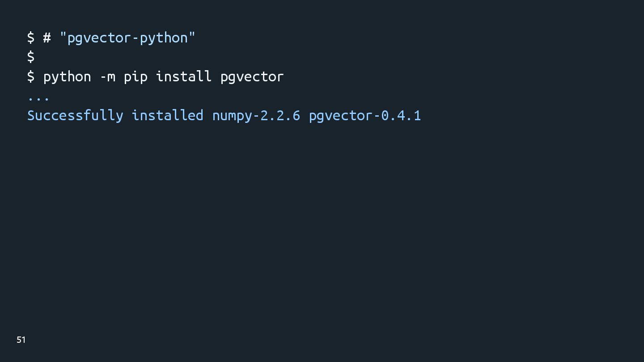644x362 pixels.
Task: Click the quoted "pgvector-python" comment text
Action: point(127,38)
